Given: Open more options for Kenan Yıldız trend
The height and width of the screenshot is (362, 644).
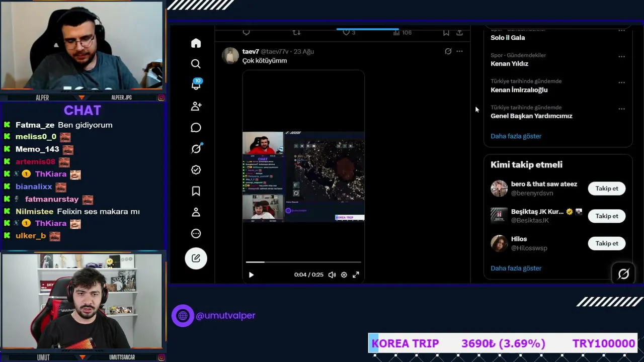Looking at the screenshot, I should [621, 56].
